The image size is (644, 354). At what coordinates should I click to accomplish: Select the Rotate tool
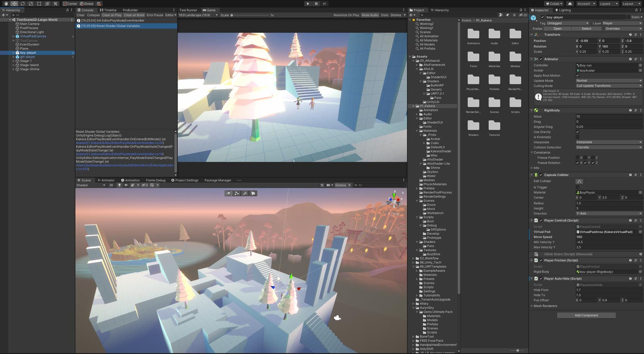pyautogui.click(x=23, y=4)
